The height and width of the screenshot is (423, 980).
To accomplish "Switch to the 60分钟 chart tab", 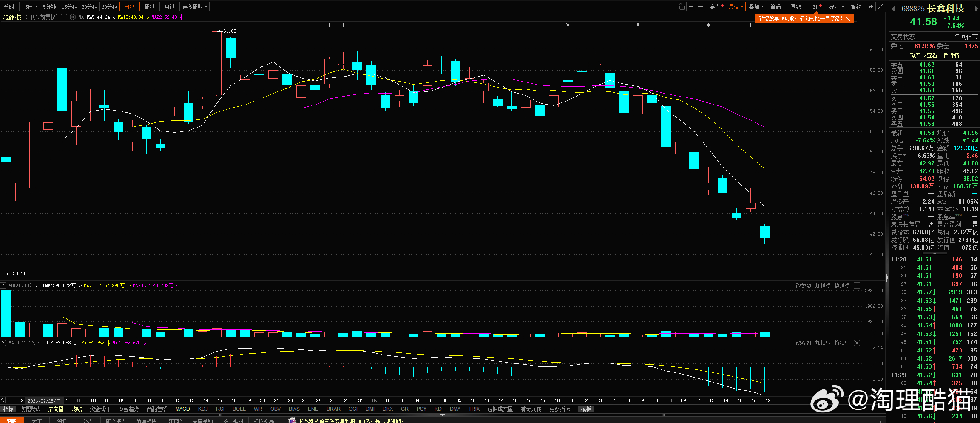I will coord(109,7).
